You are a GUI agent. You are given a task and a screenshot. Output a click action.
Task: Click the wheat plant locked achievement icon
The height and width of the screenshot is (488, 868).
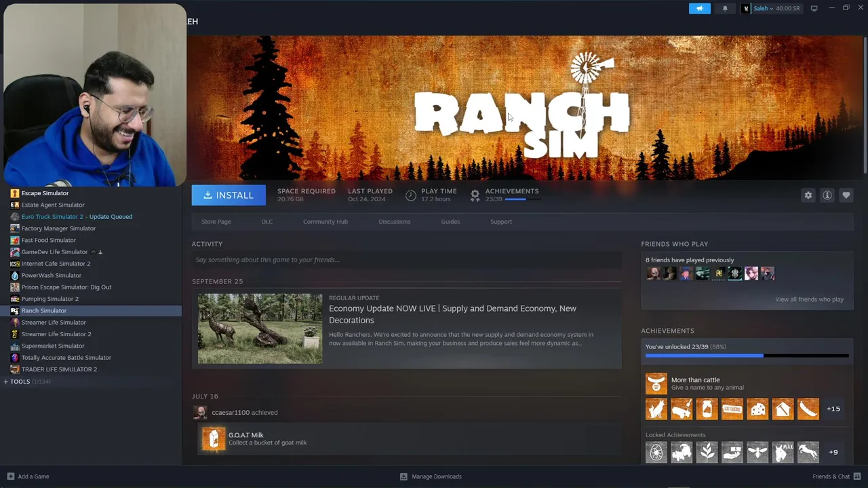(x=707, y=452)
